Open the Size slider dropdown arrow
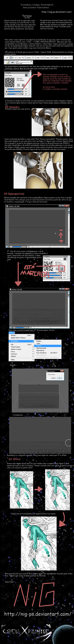 coord(25,57)
